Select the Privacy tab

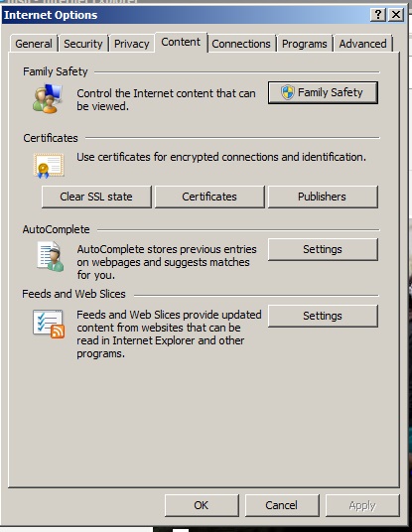[x=132, y=44]
